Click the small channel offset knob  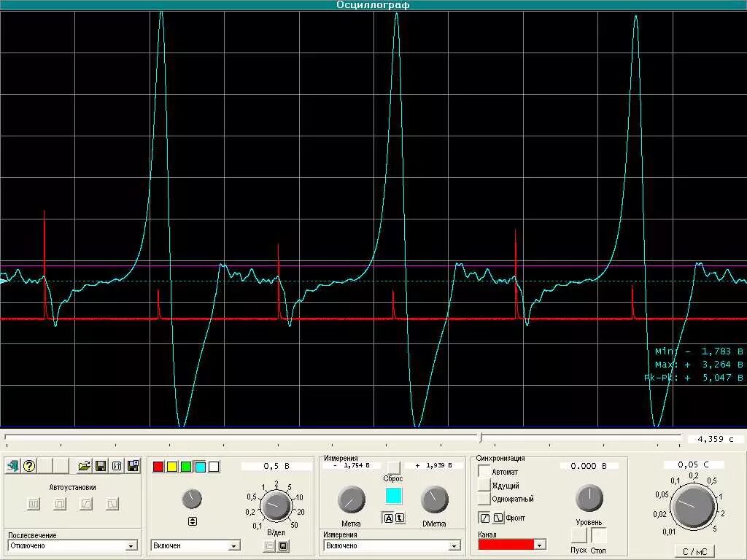pyautogui.click(x=192, y=499)
